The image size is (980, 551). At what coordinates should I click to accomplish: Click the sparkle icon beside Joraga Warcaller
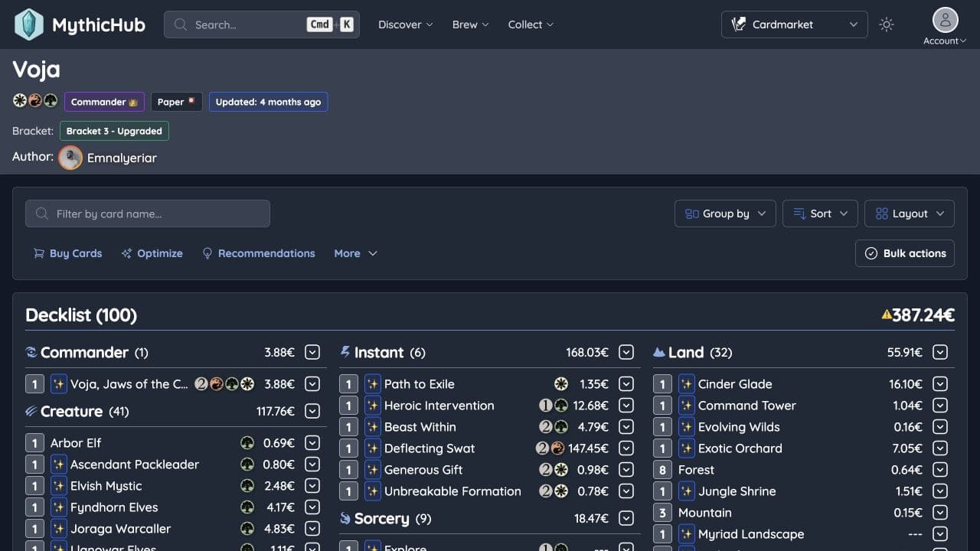[59, 529]
